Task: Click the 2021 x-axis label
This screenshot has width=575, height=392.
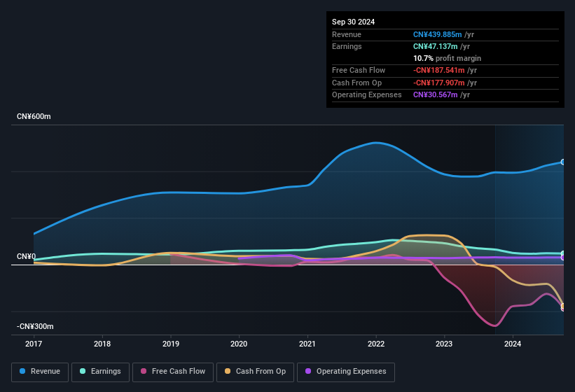Action: click(307, 344)
